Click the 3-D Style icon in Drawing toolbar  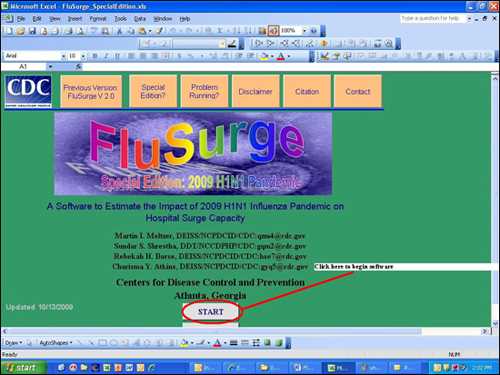pos(279,342)
